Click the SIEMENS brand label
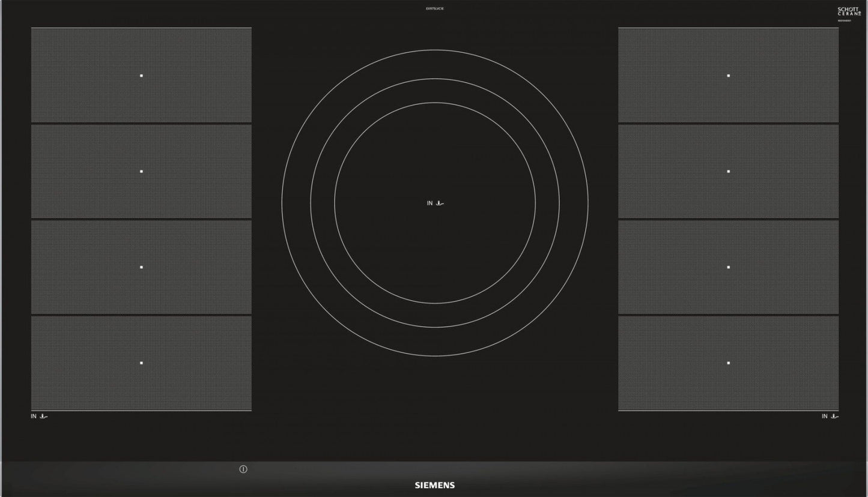The height and width of the screenshot is (497, 868). (434, 484)
